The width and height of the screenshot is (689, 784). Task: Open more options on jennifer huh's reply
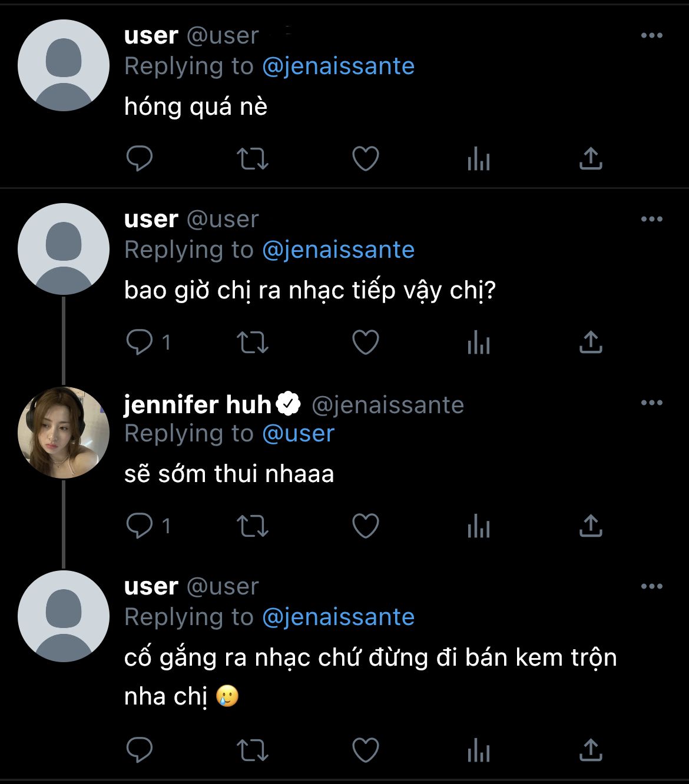coord(651,403)
